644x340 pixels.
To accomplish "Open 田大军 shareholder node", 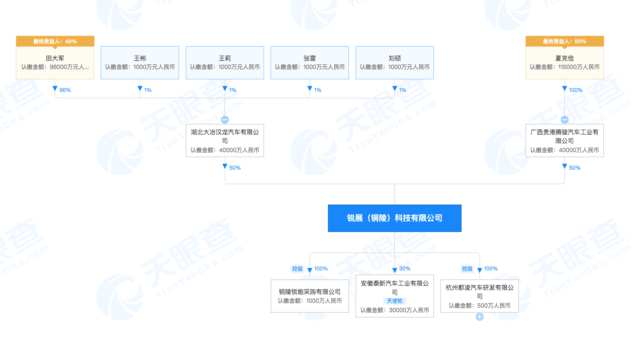I will click(x=55, y=63).
